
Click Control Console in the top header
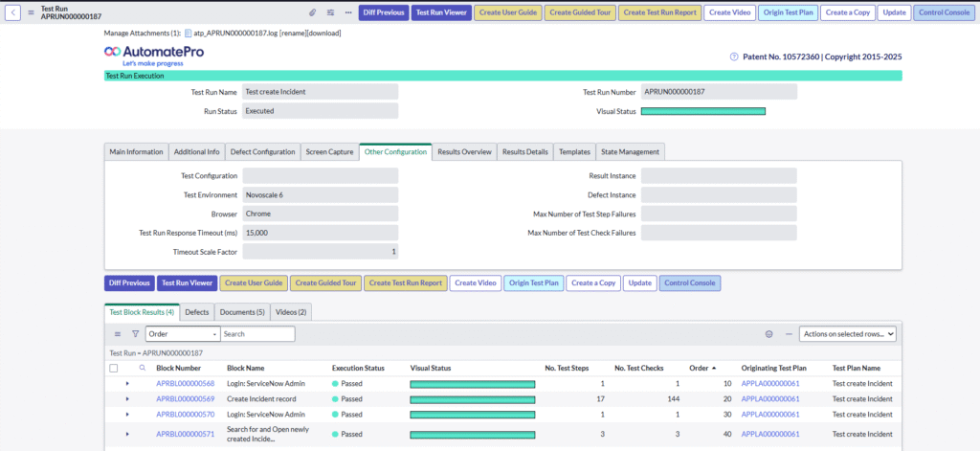point(945,12)
